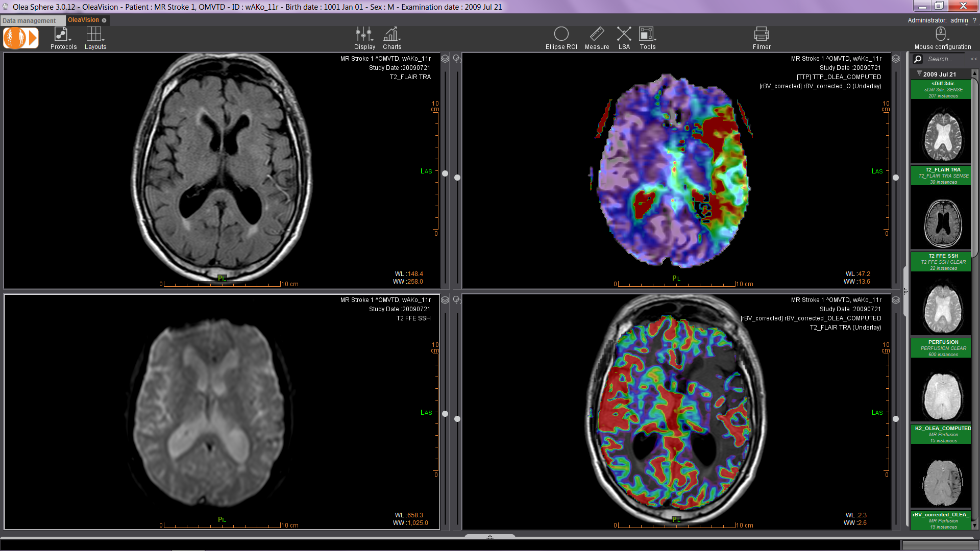Activate the Measure ruler tool
The image size is (980, 551).
tap(597, 34)
